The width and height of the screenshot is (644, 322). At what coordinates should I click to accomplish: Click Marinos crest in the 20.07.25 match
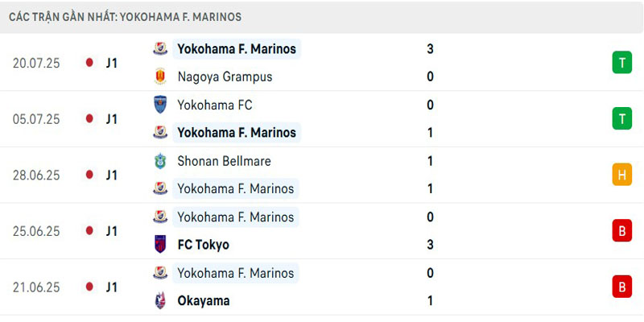point(160,49)
